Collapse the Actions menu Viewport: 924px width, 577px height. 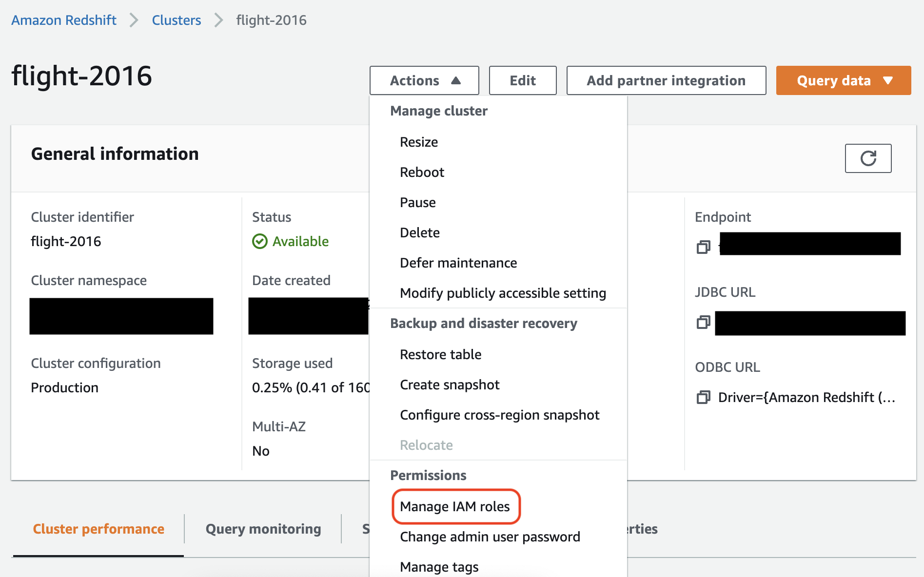tap(424, 80)
